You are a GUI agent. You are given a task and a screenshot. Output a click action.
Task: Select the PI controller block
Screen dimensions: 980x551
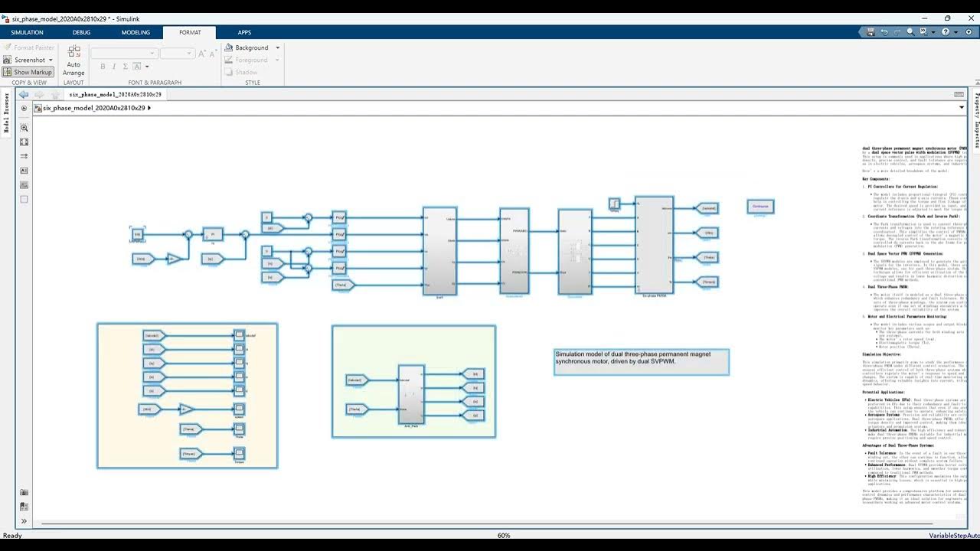213,234
